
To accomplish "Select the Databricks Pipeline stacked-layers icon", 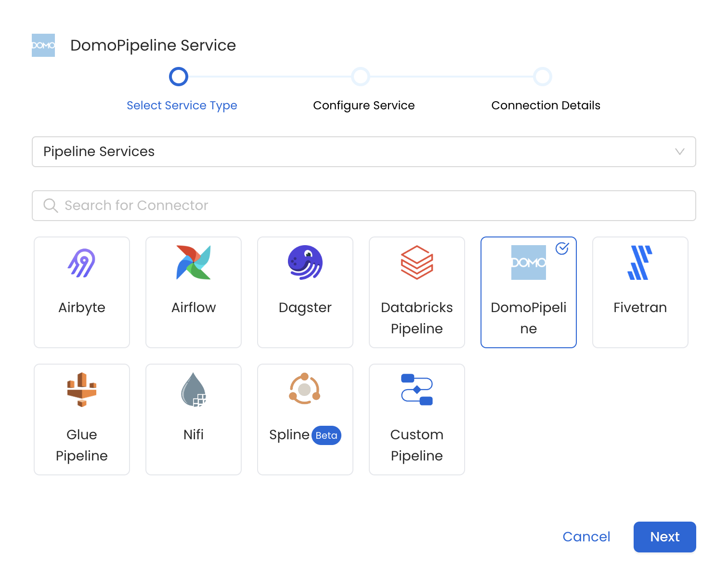I will [x=417, y=263].
